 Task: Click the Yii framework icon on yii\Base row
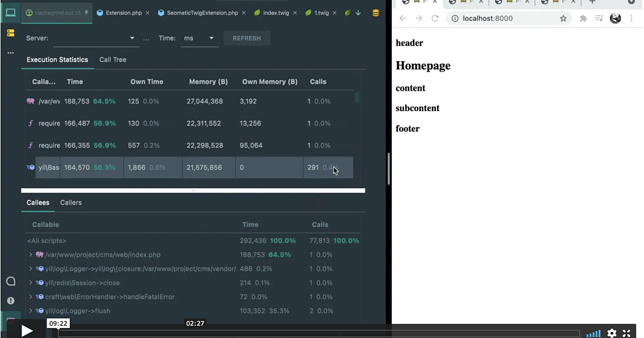pos(31,167)
